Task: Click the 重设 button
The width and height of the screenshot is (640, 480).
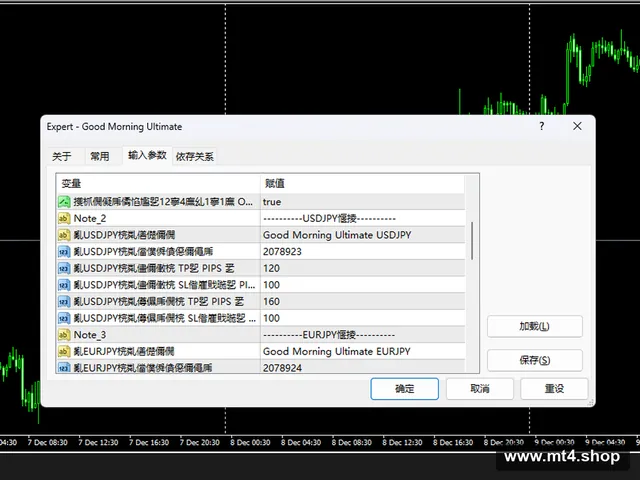Action: pyautogui.click(x=554, y=389)
